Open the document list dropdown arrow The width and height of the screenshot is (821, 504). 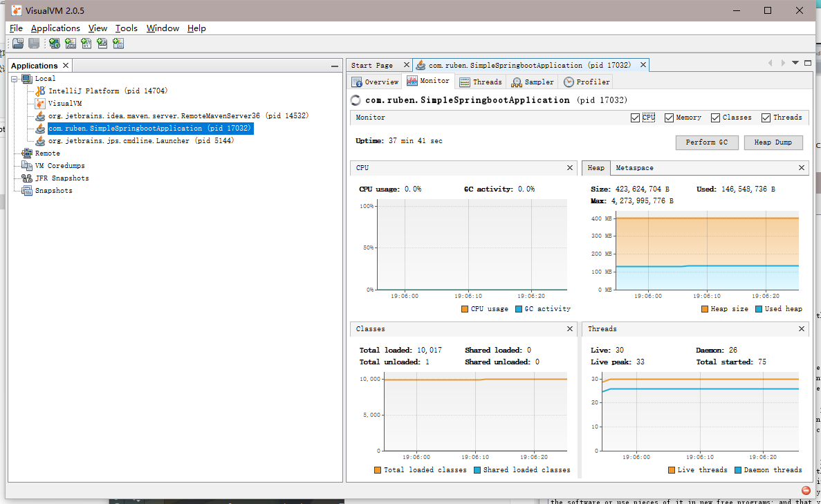point(795,63)
